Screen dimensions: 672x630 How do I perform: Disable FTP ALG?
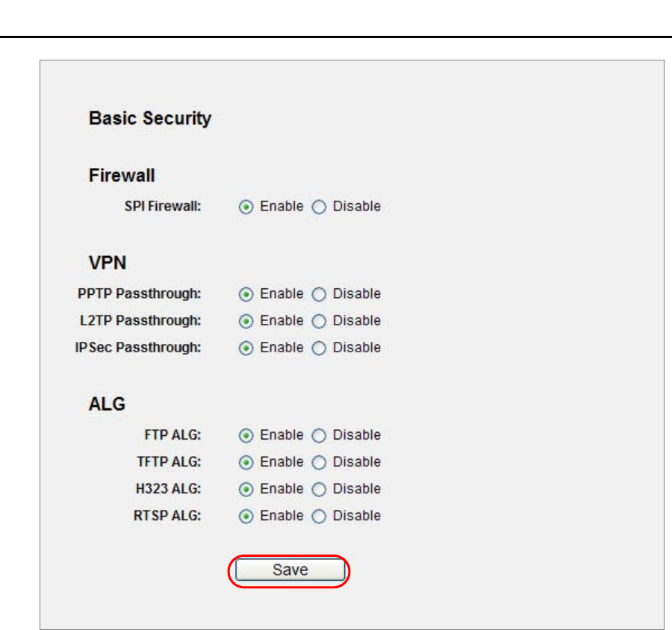pyautogui.click(x=319, y=436)
